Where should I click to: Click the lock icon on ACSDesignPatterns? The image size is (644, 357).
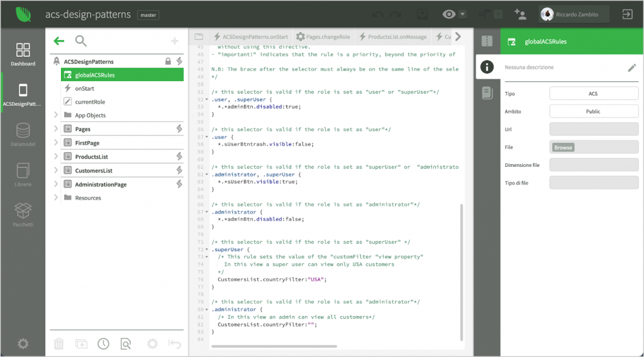tap(168, 61)
